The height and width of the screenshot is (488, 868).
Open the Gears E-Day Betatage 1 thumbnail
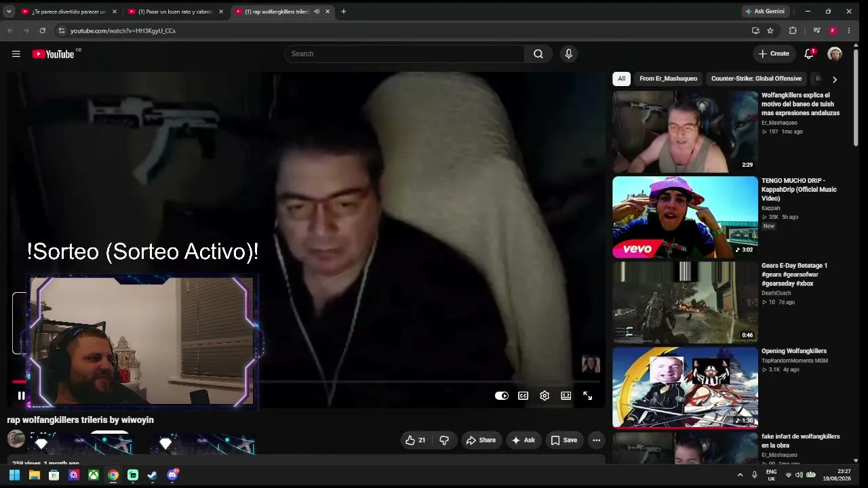pyautogui.click(x=685, y=303)
